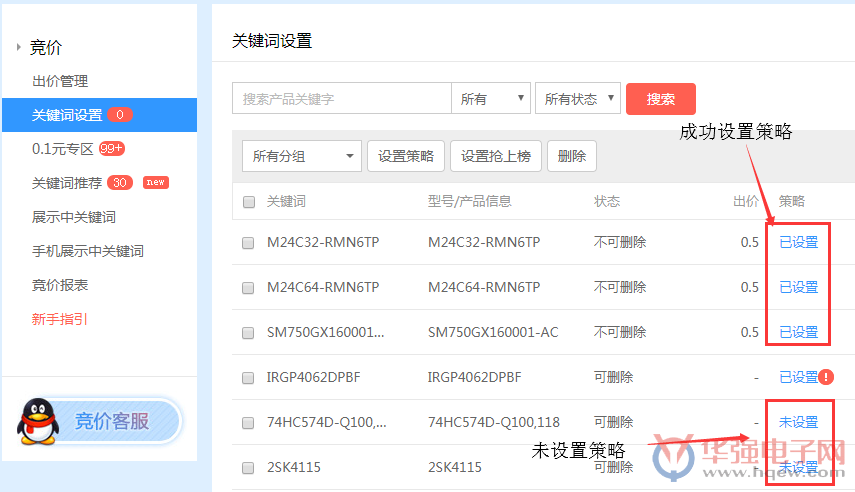The height and width of the screenshot is (492, 855).
Task: Open the 新手指引 link
Action: 59,319
